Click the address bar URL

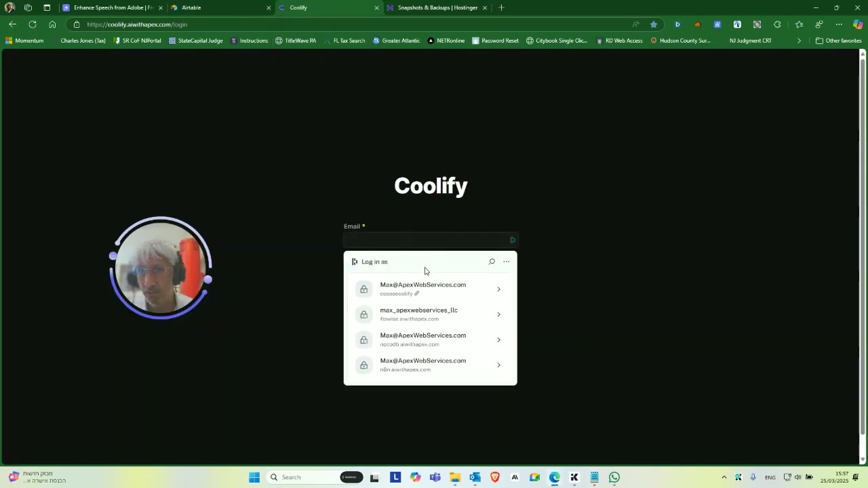coord(137,24)
